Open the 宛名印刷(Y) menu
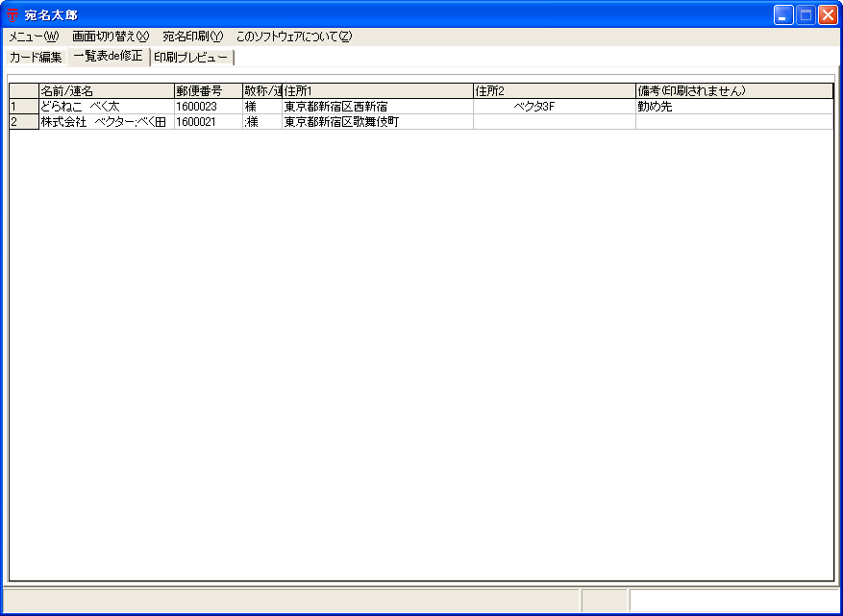Viewport: 843px width, 616px height. (193, 37)
